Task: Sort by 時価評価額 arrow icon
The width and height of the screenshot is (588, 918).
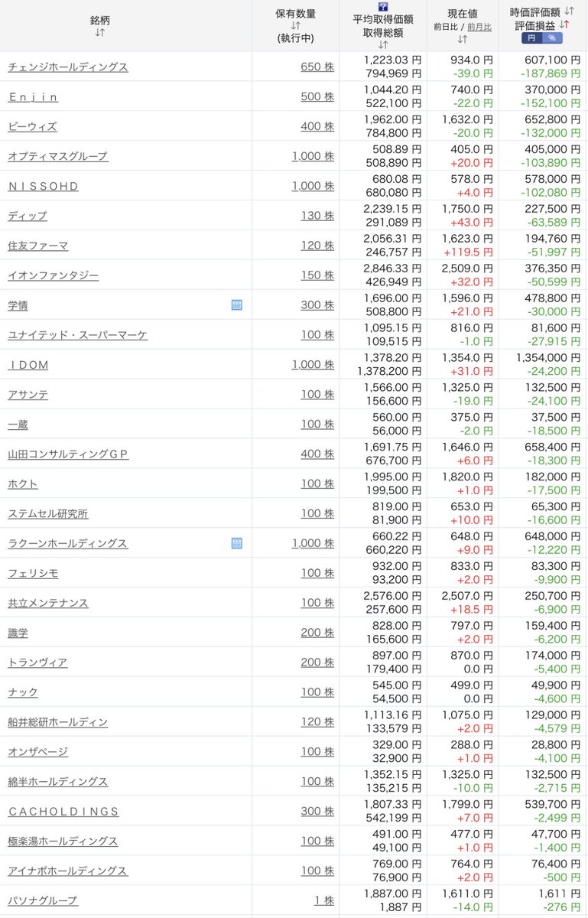Action: [x=569, y=11]
